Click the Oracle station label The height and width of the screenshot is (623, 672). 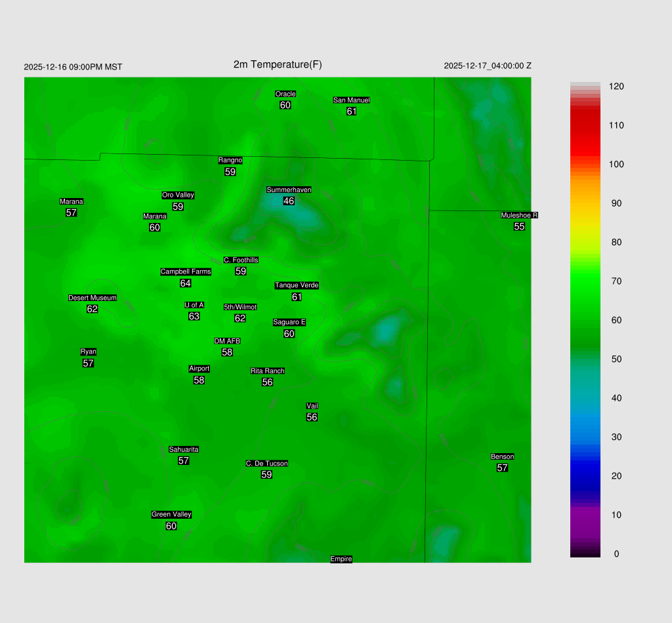(x=285, y=94)
